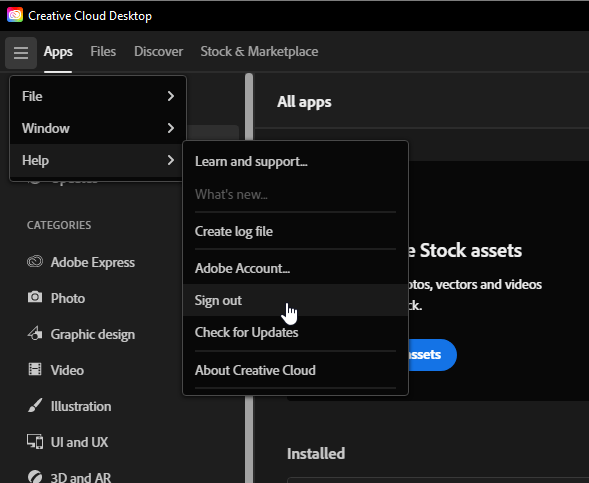Viewport: 589px width, 483px height.
Task: Select the Photo category label
Action: pyautogui.click(x=68, y=298)
